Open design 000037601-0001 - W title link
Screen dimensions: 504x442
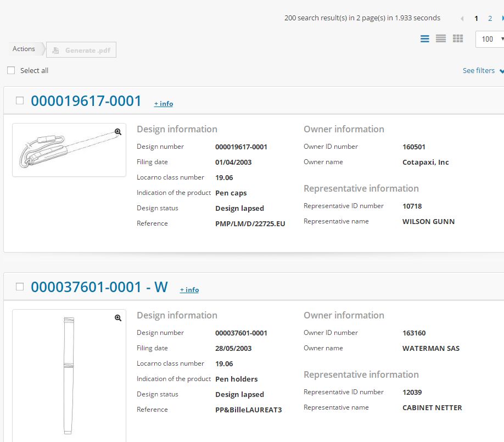[99, 287]
